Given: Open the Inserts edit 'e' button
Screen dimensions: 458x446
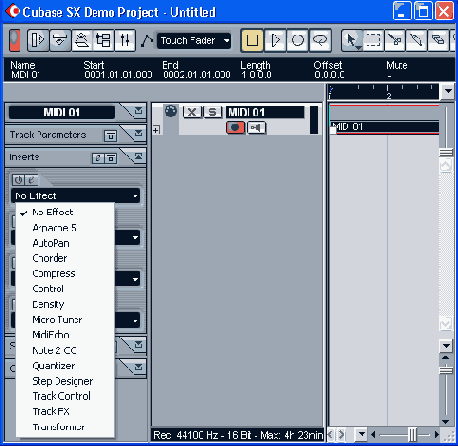Looking at the screenshot, I should [x=98, y=158].
